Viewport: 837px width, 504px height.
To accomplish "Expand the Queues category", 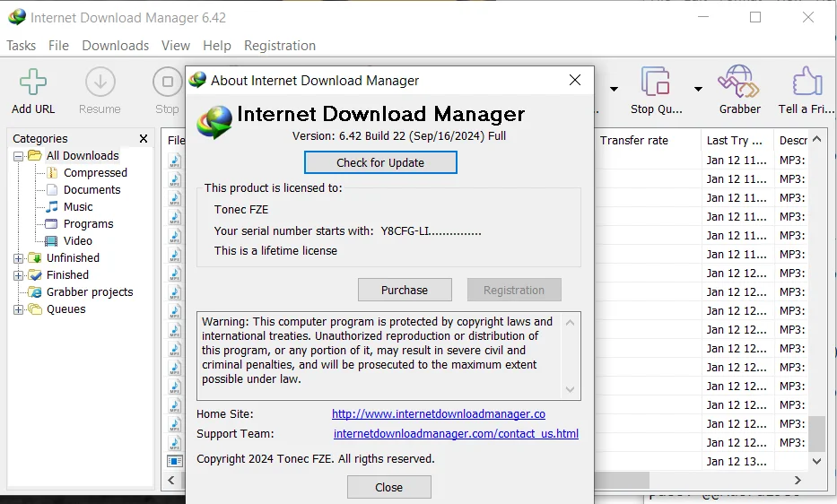I will click(18, 310).
